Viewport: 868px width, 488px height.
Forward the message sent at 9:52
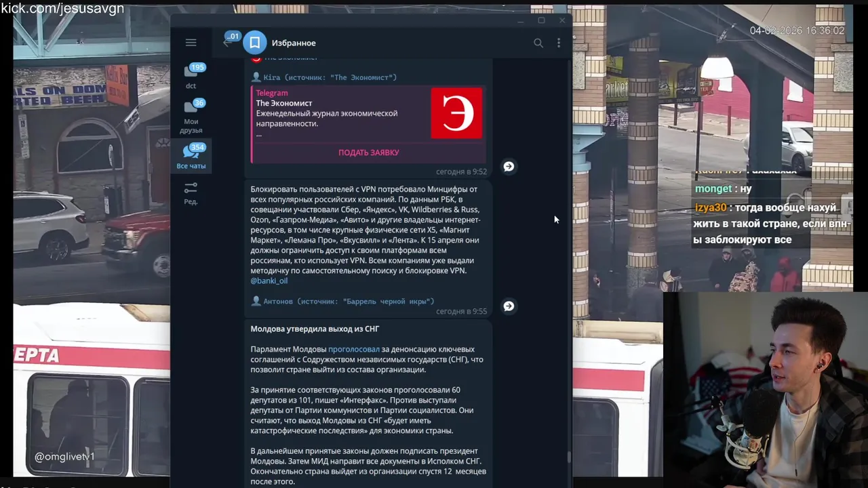[x=509, y=167]
